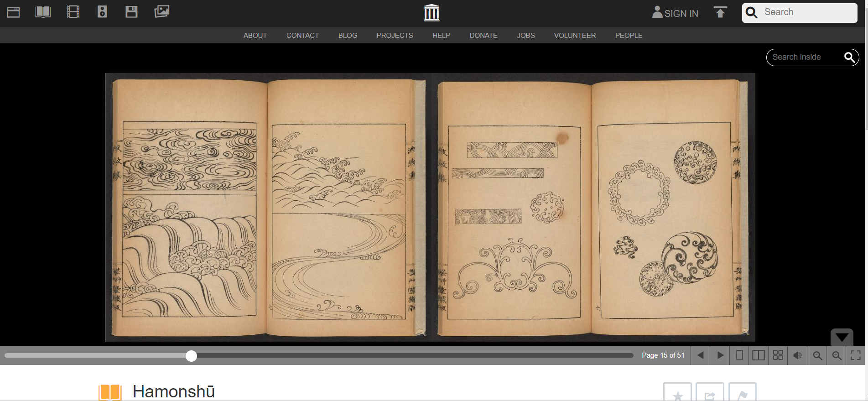Screen dimensions: 868x401
Task: Switch to two-page view
Action: click(759, 355)
